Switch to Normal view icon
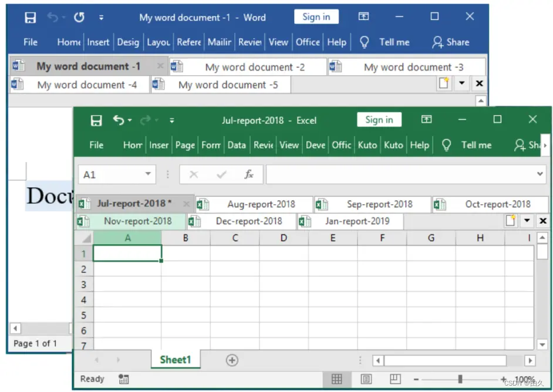 (x=337, y=379)
